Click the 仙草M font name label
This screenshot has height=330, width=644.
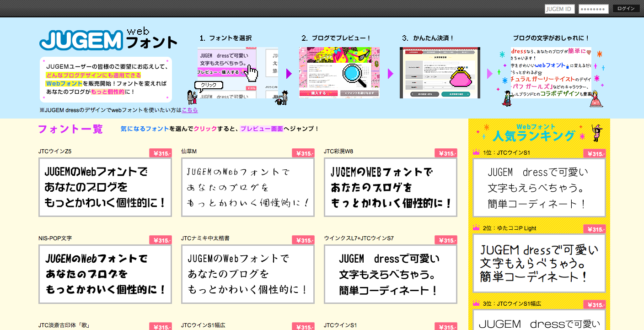(189, 151)
